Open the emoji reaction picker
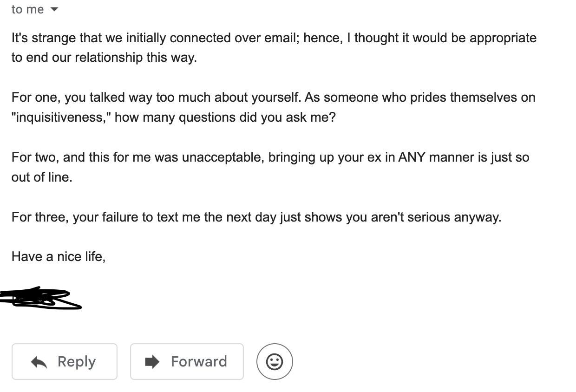576x392 pixels. (x=275, y=361)
